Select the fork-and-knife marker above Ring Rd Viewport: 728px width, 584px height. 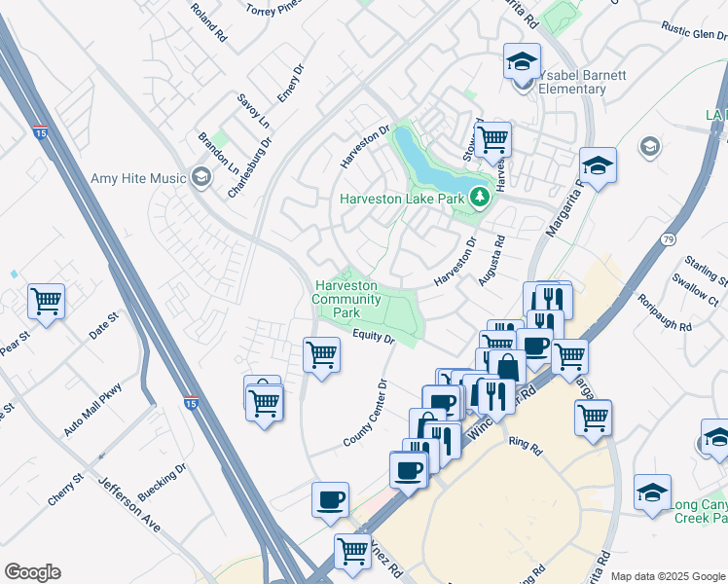coord(496,398)
